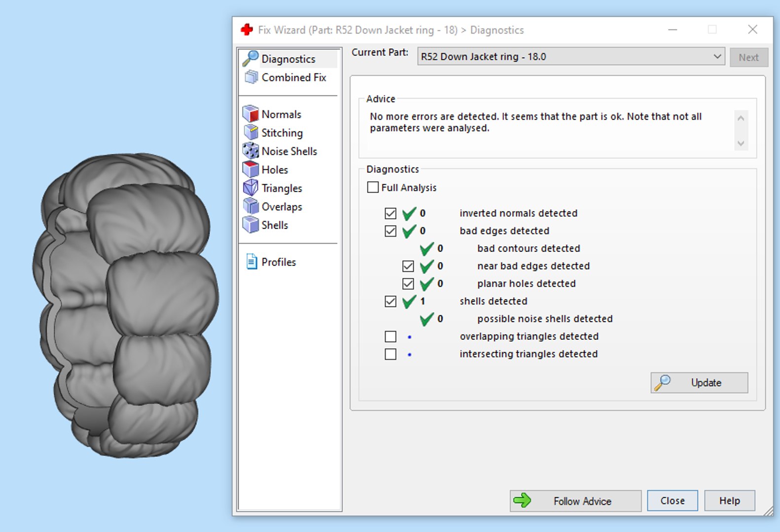Select the Overlaps cube icon

[x=250, y=206]
